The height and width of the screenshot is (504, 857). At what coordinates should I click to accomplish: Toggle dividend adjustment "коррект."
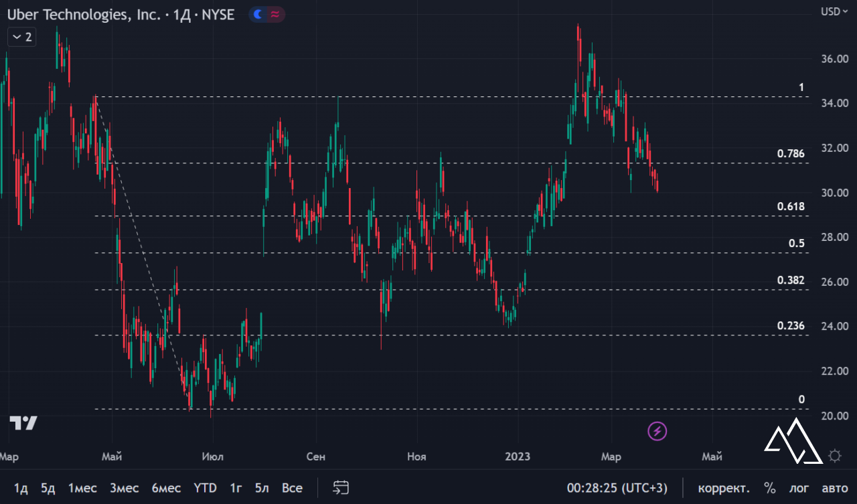click(x=724, y=488)
